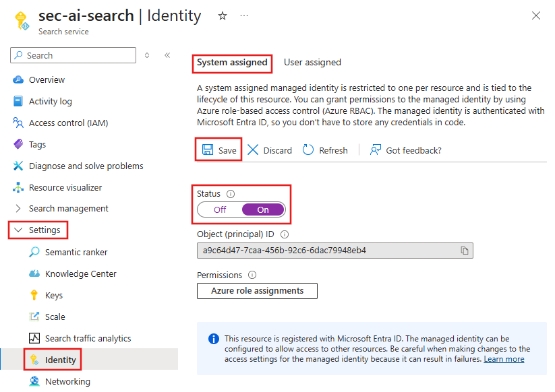Switch to the System assigned tab
Viewport: 555px width, 392px height.
pos(232,63)
